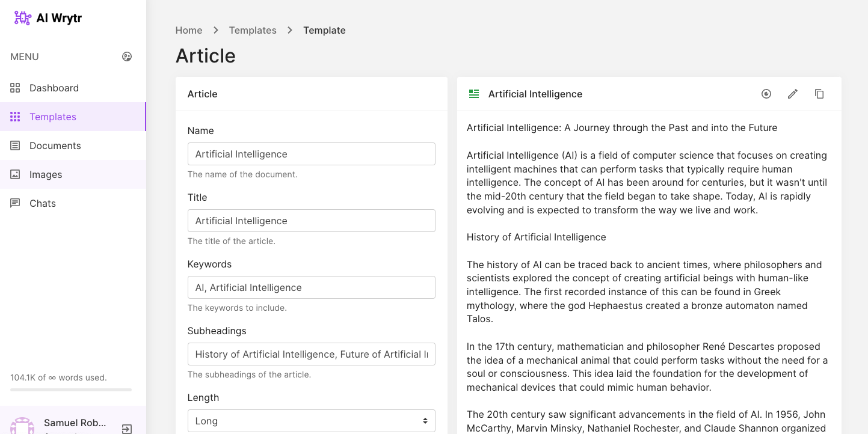Click Samuel's user avatar thumbnail
The image size is (868, 434).
22,426
